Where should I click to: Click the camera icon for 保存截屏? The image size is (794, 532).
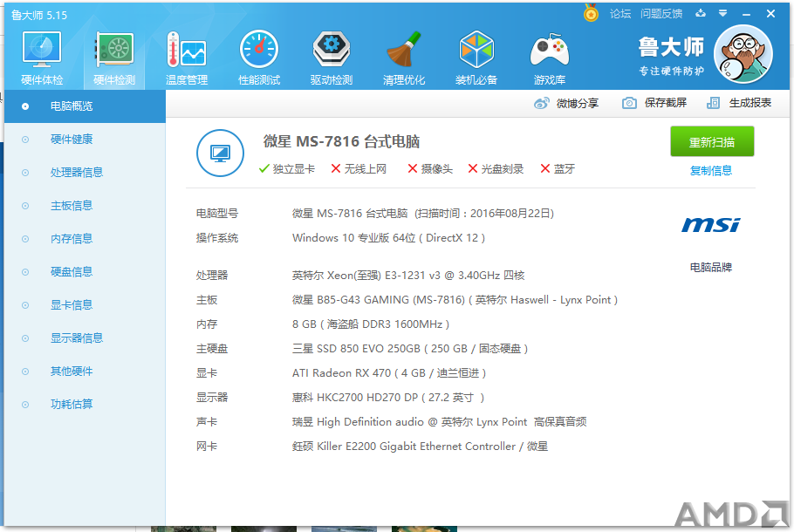point(629,103)
